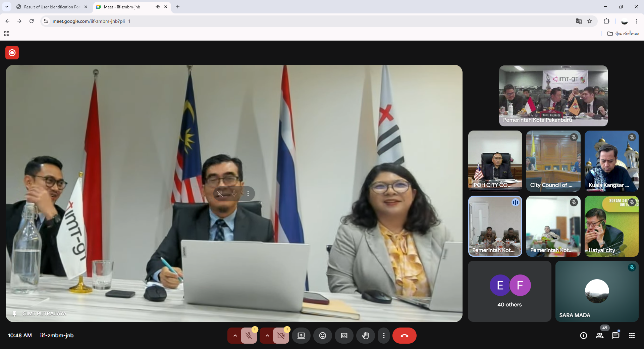Open the emoji reactions button
The width and height of the screenshot is (644, 349).
(x=322, y=336)
